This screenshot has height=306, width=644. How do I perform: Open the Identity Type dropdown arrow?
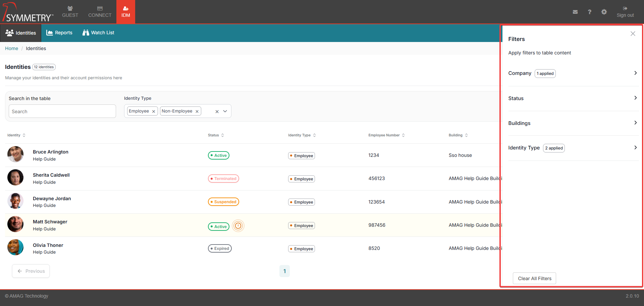coord(225,111)
